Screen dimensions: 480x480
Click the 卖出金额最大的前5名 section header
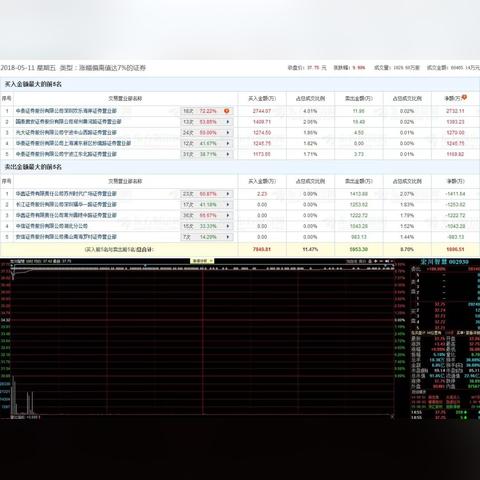point(33,167)
